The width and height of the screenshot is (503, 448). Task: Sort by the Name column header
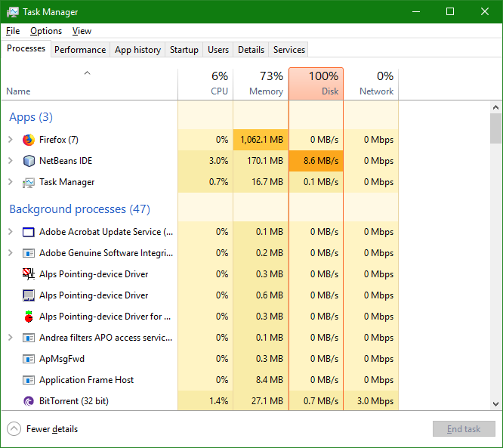click(89, 84)
